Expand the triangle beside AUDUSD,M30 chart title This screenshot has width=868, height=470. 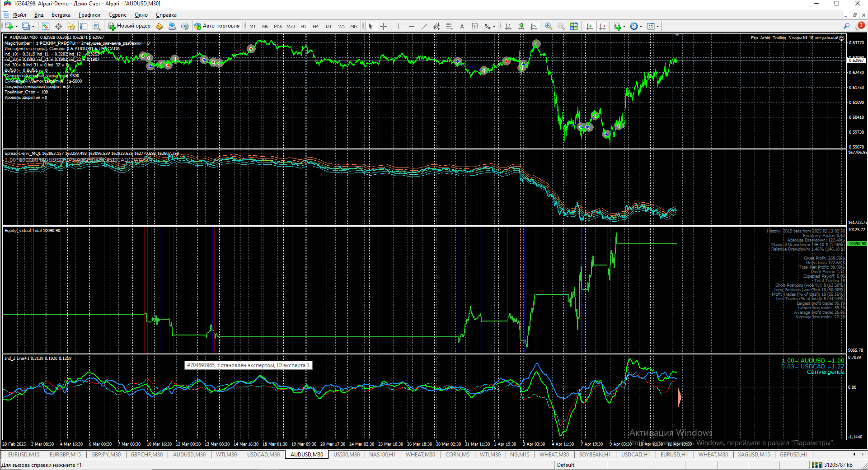5,37
